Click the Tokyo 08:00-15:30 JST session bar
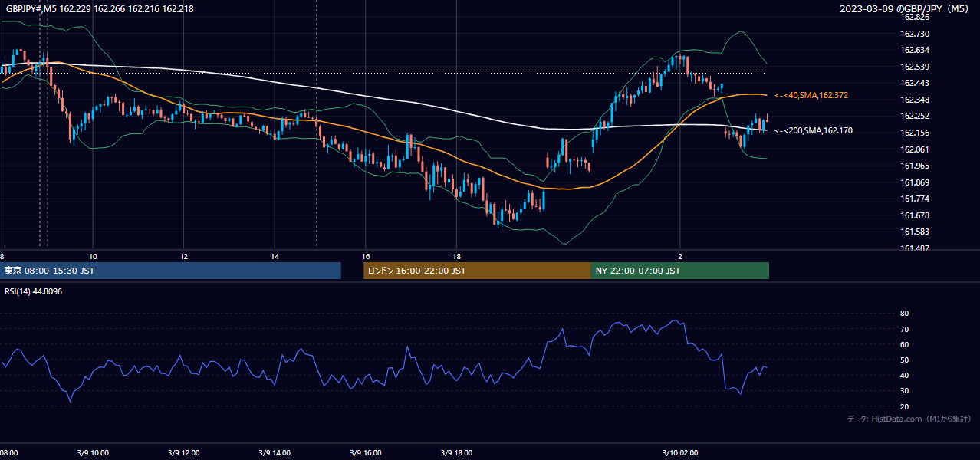980x460 pixels. pos(170,271)
